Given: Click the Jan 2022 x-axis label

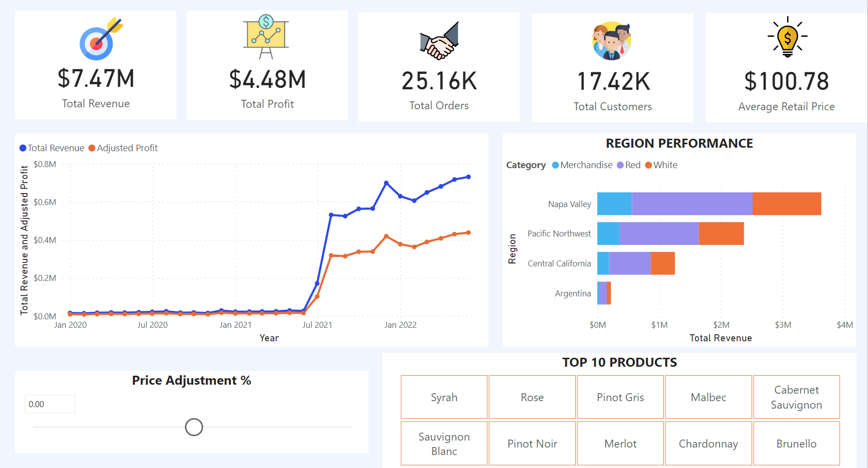Looking at the screenshot, I should point(400,325).
